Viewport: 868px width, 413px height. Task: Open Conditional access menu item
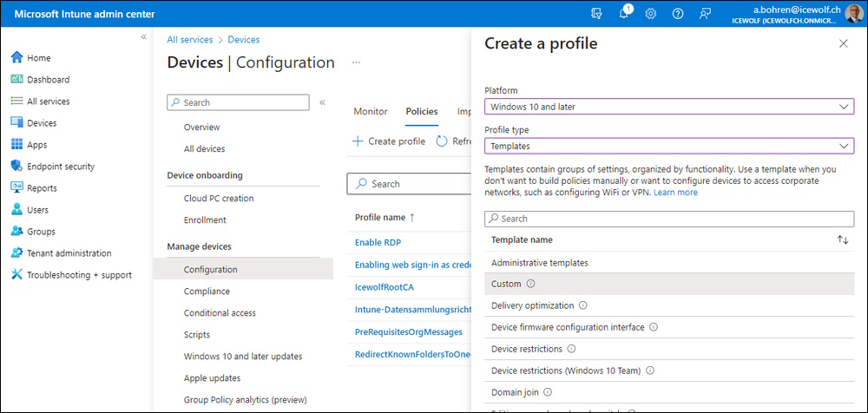[220, 313]
